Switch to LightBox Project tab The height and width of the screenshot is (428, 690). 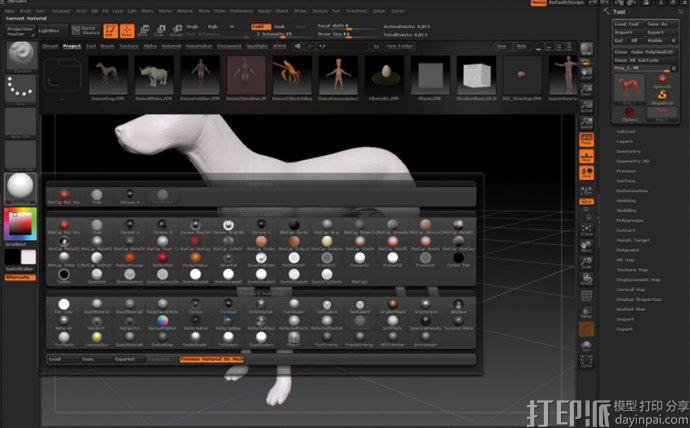tap(72, 46)
